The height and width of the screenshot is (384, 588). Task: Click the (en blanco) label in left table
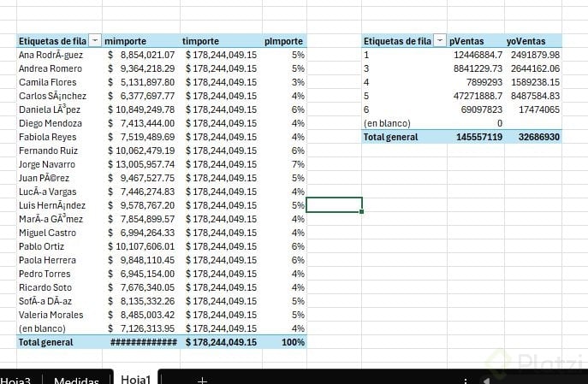click(42, 328)
